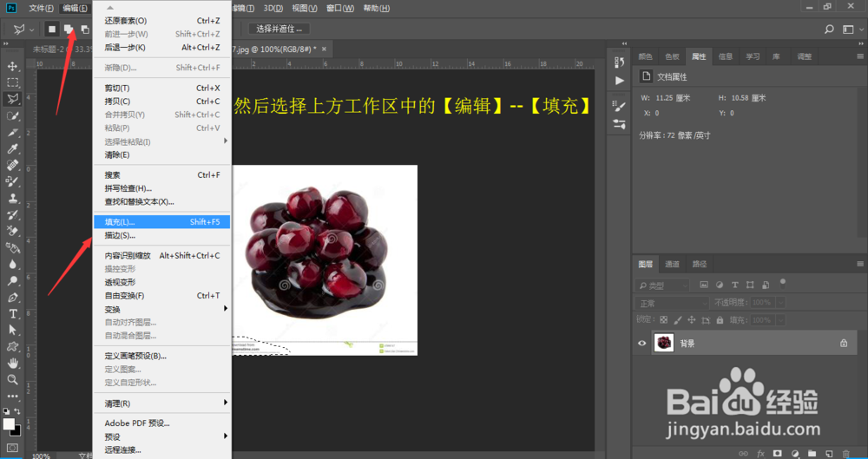Select the Type tool
The image size is (868, 459).
click(x=12, y=314)
